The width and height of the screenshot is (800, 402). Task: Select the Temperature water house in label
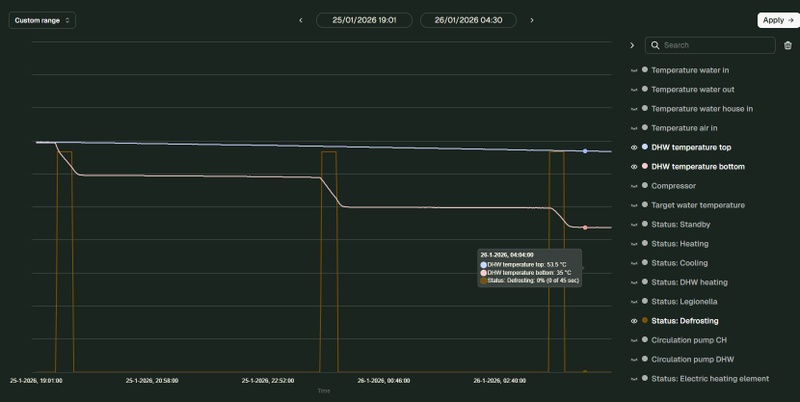pyautogui.click(x=702, y=109)
